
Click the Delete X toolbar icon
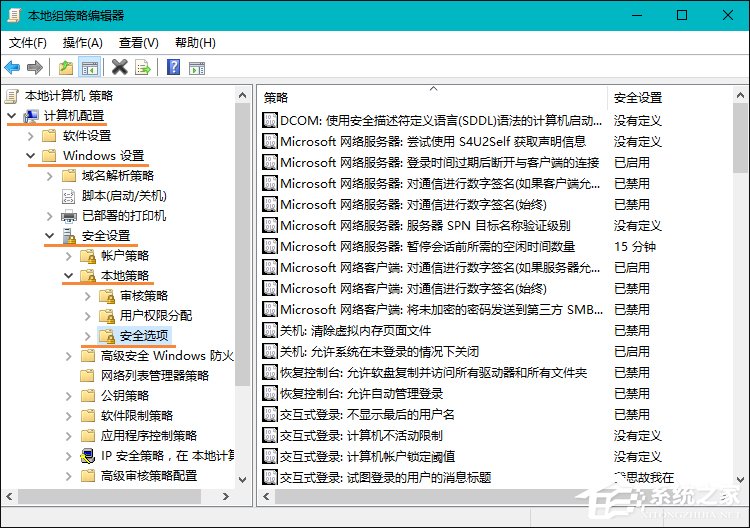click(120, 68)
